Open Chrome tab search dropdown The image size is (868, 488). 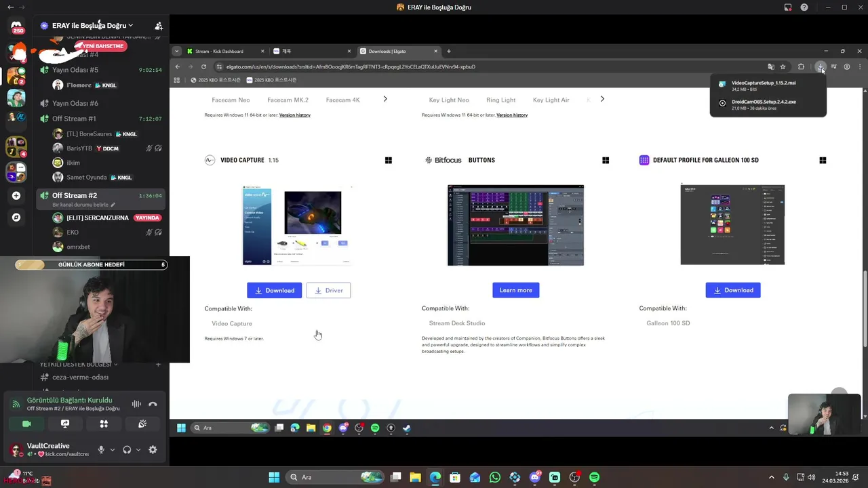177,51
